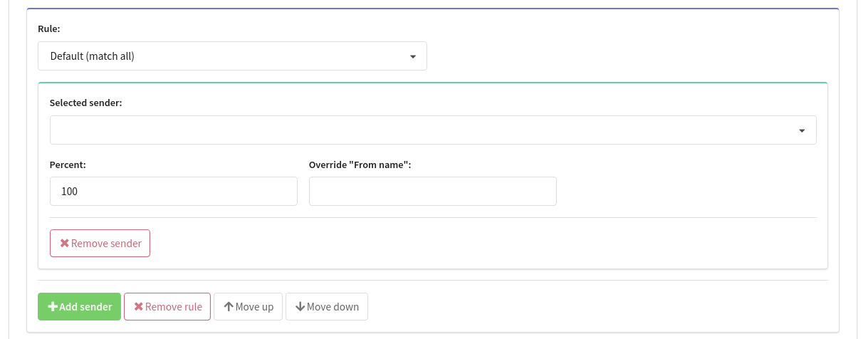Click the X icon on Remove sender
Viewport: 868px width, 339px height.
[64, 244]
